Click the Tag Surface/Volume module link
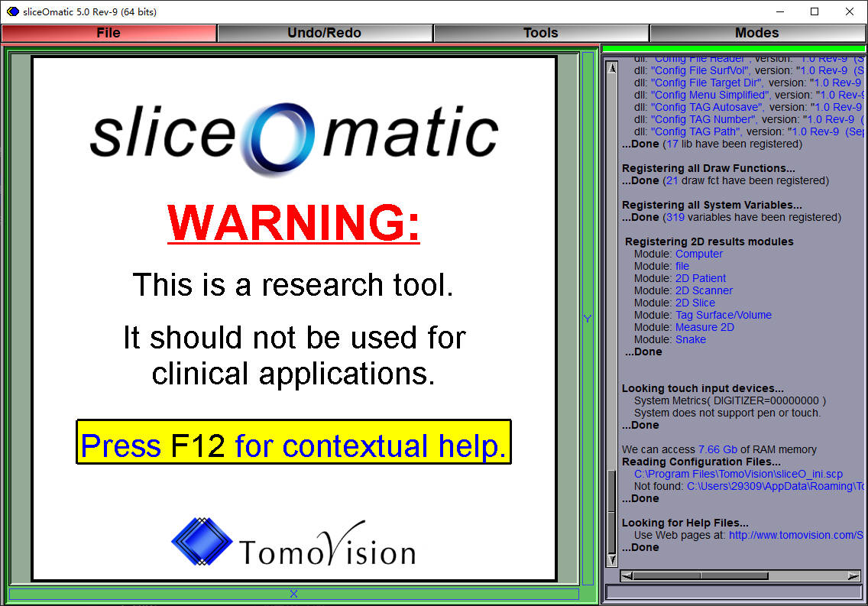The height and width of the screenshot is (606, 868). tap(723, 315)
